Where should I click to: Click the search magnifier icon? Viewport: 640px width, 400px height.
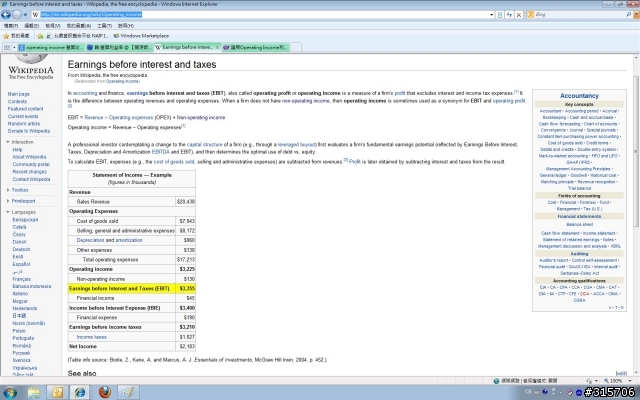click(x=628, y=15)
